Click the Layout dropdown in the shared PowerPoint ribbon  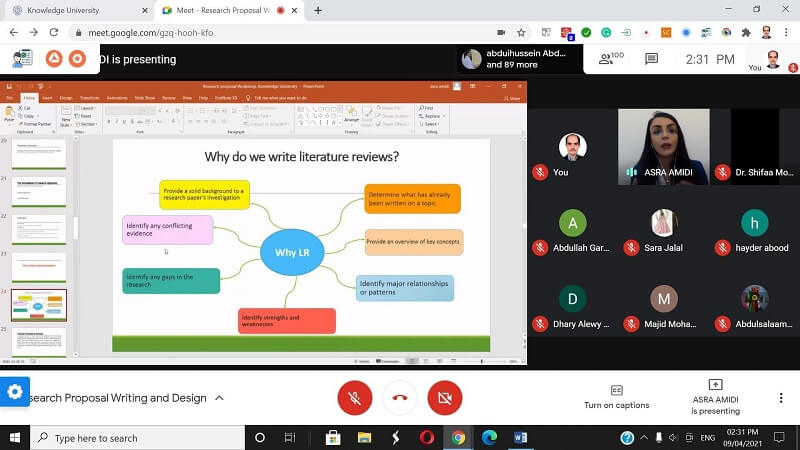[87, 108]
